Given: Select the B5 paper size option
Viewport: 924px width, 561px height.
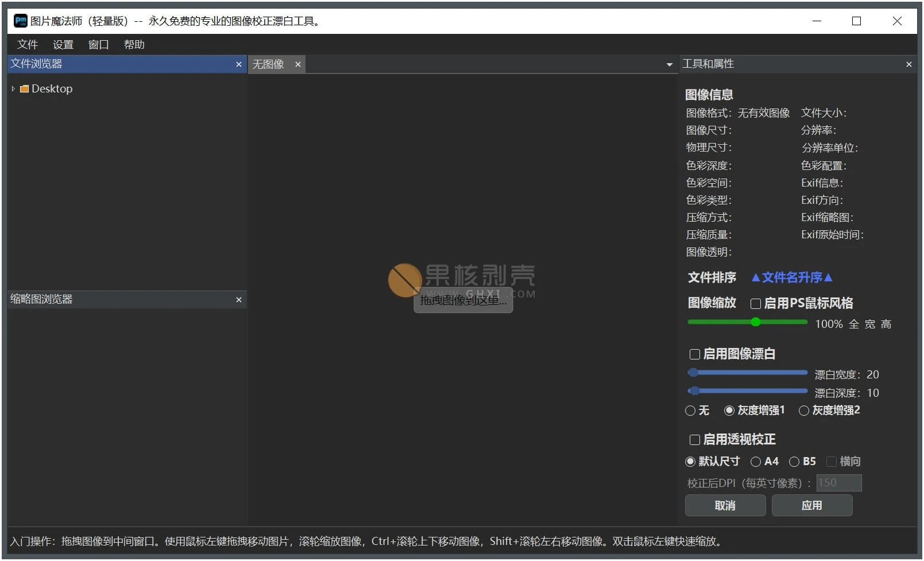Looking at the screenshot, I should click(x=794, y=461).
